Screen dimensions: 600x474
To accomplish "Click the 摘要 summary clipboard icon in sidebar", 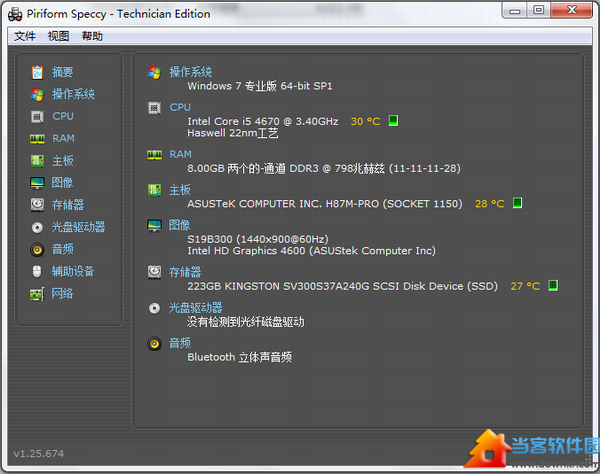I will 37,72.
